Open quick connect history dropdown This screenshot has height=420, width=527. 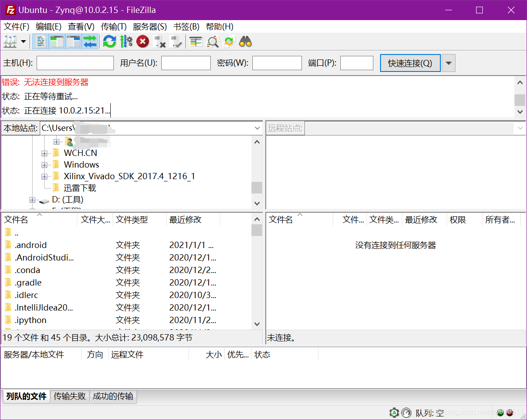coord(448,63)
